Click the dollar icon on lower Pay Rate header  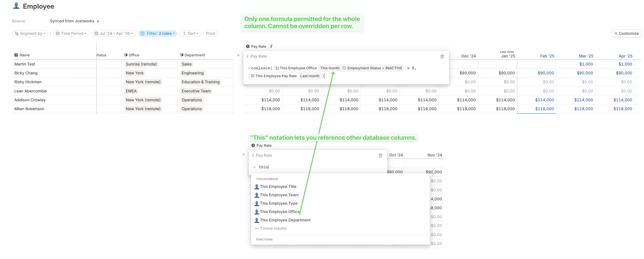click(253, 145)
